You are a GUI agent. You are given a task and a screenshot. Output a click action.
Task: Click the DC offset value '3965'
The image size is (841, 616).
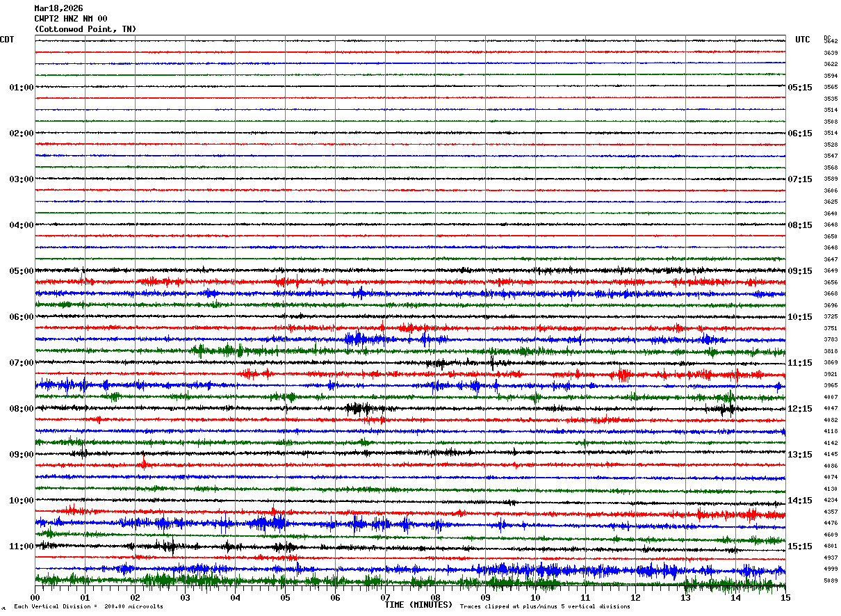831,385
